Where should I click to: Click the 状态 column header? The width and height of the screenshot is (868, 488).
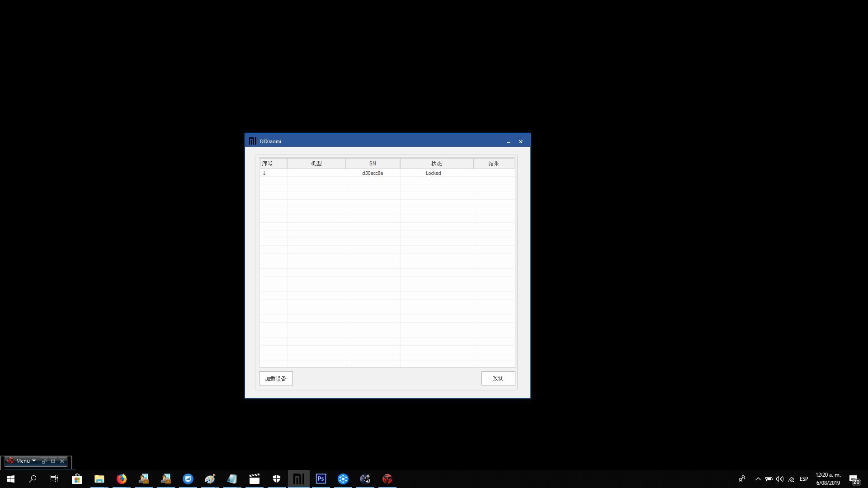(x=437, y=164)
